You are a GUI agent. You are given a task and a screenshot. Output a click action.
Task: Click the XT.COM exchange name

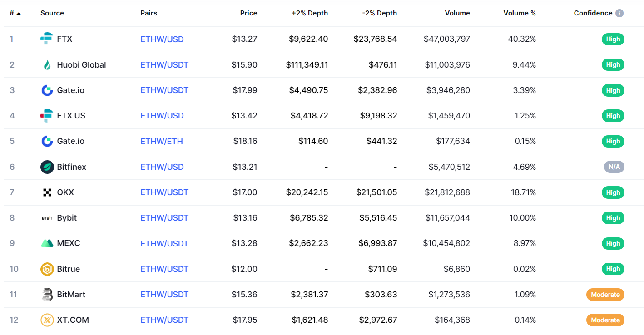pos(73,320)
